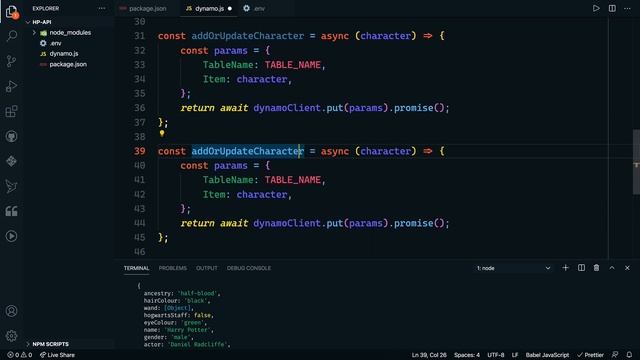The height and width of the screenshot is (360, 640).
Task: Switch to the OUTPUT panel tab
Action: (x=207, y=268)
